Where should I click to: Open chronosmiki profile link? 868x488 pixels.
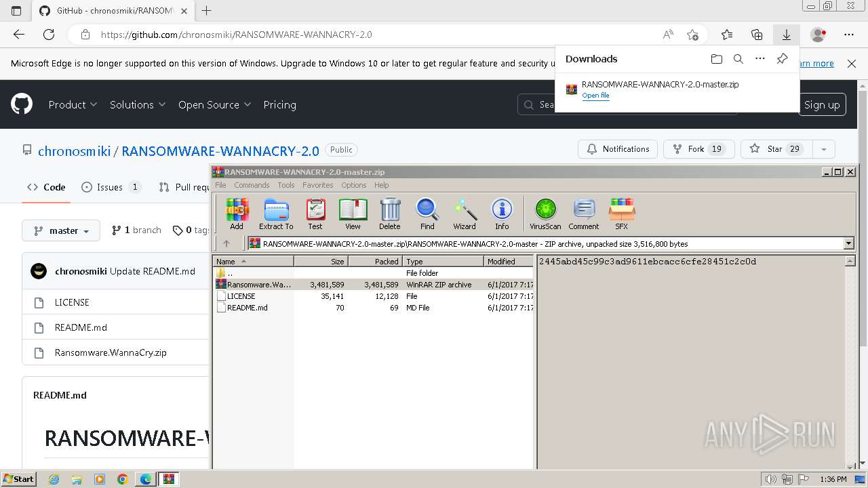tap(74, 150)
